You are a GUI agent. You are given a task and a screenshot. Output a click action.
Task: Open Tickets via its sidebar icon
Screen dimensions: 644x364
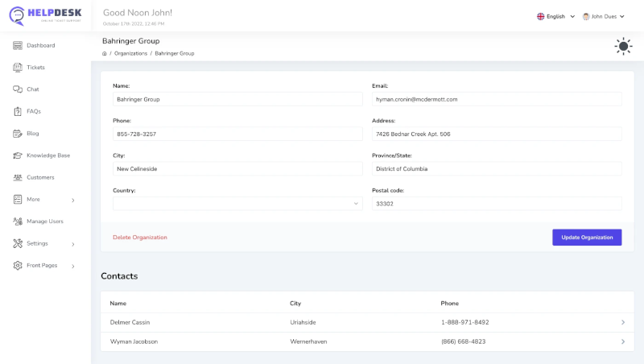pyautogui.click(x=18, y=68)
